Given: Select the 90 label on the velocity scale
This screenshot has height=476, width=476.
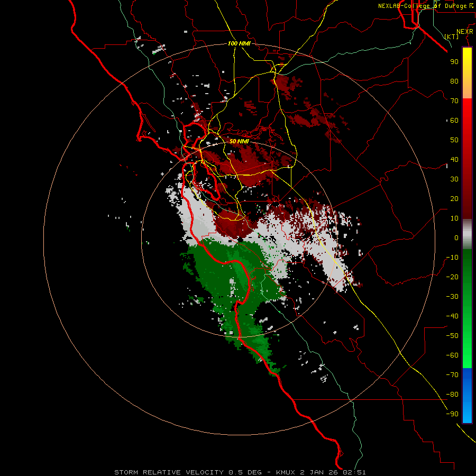Looking at the screenshot, I should point(454,62).
